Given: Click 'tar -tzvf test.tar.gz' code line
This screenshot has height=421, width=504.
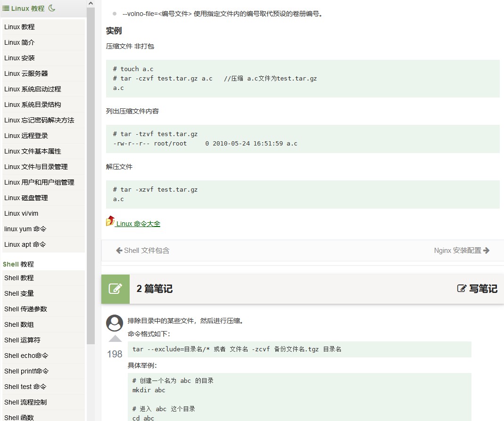Looking at the screenshot, I should pyautogui.click(x=155, y=134).
